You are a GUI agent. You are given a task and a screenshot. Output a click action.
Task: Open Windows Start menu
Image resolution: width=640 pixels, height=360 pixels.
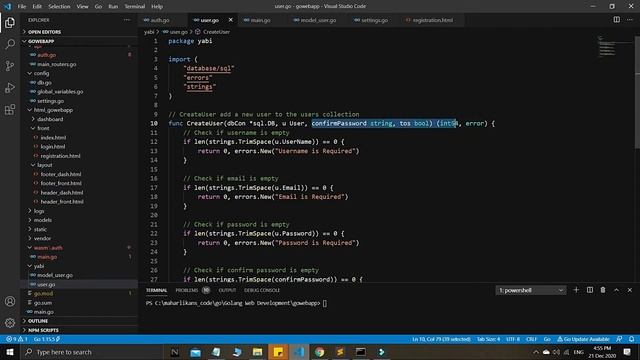point(10,352)
